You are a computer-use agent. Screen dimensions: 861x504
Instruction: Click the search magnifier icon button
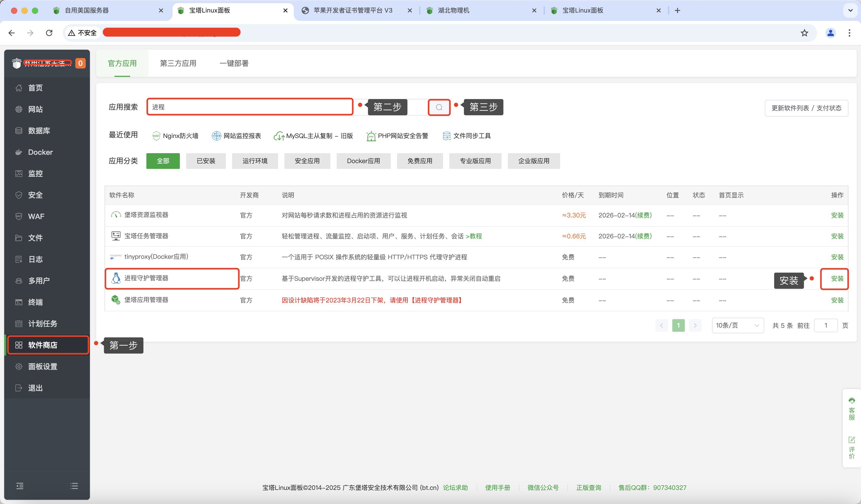point(439,107)
